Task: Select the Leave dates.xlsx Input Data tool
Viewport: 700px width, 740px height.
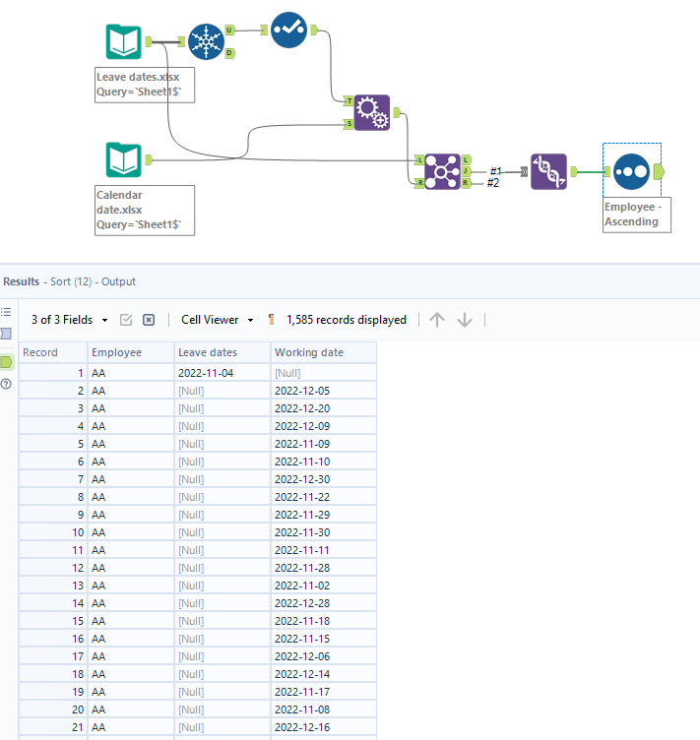Action: (123, 41)
